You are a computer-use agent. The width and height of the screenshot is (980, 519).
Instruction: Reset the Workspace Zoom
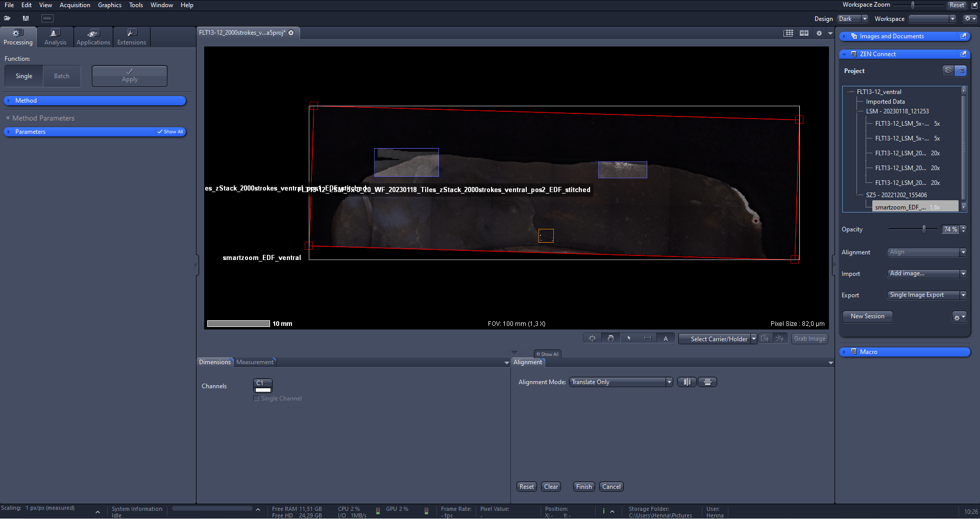(x=957, y=5)
